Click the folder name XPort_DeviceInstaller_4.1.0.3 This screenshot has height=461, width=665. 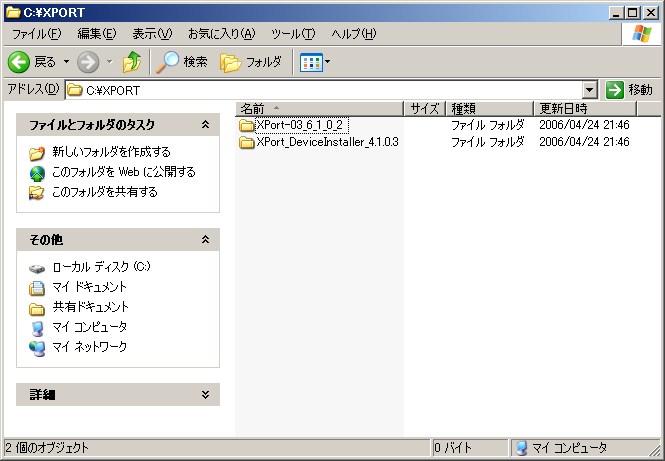click(x=327, y=142)
